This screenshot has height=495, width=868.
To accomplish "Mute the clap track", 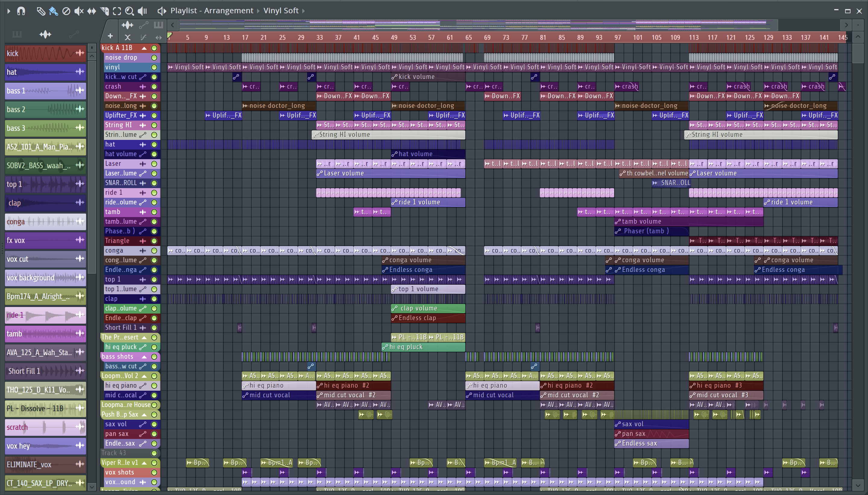I will (154, 299).
